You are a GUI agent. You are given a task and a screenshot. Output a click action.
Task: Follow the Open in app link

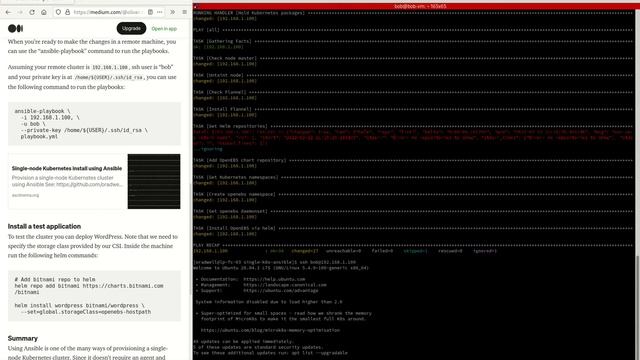[164, 29]
